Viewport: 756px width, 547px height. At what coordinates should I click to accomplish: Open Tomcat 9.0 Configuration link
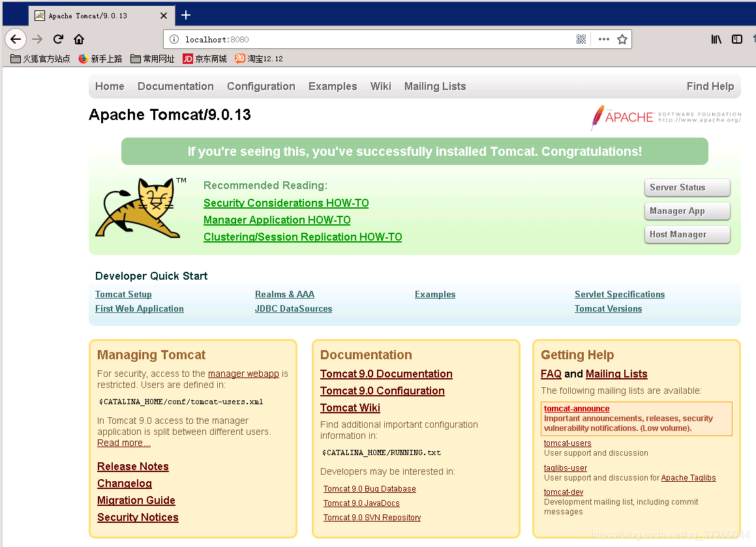point(382,391)
